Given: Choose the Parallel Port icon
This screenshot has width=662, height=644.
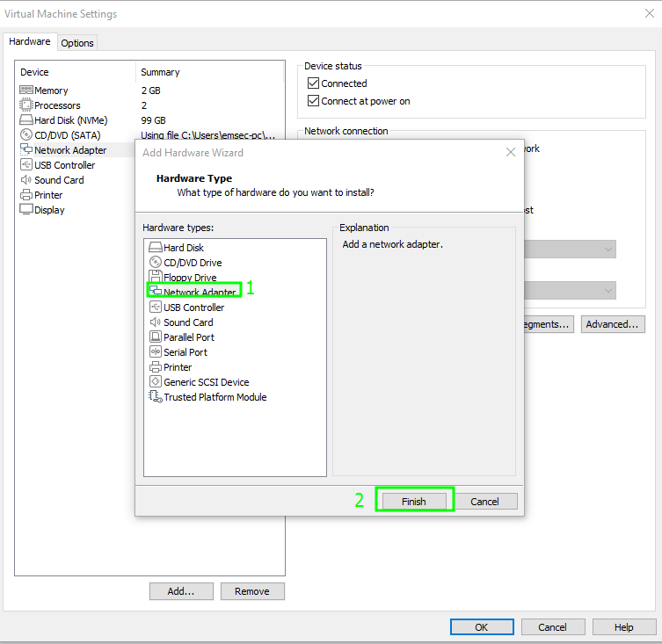Looking at the screenshot, I should 156,337.
